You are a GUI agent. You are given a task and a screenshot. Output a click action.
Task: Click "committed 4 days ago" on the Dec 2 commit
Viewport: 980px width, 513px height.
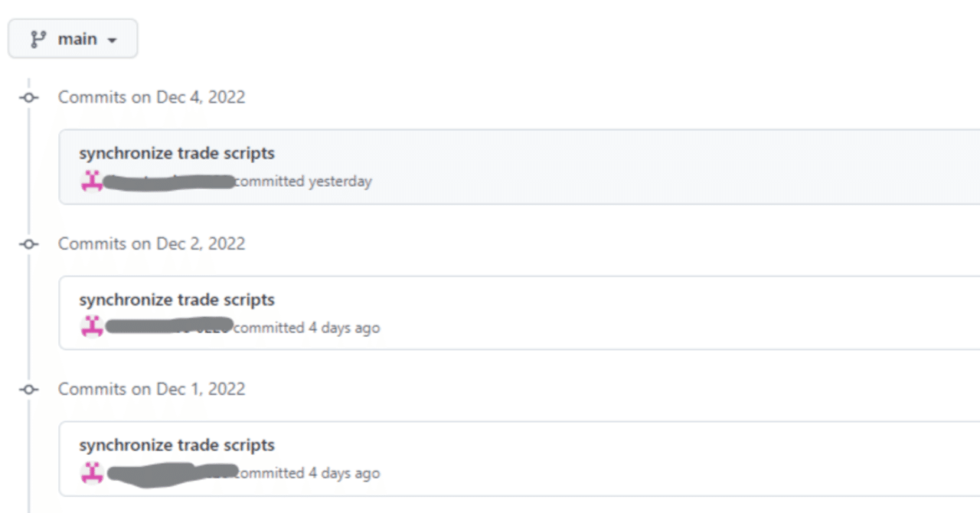pos(307,328)
